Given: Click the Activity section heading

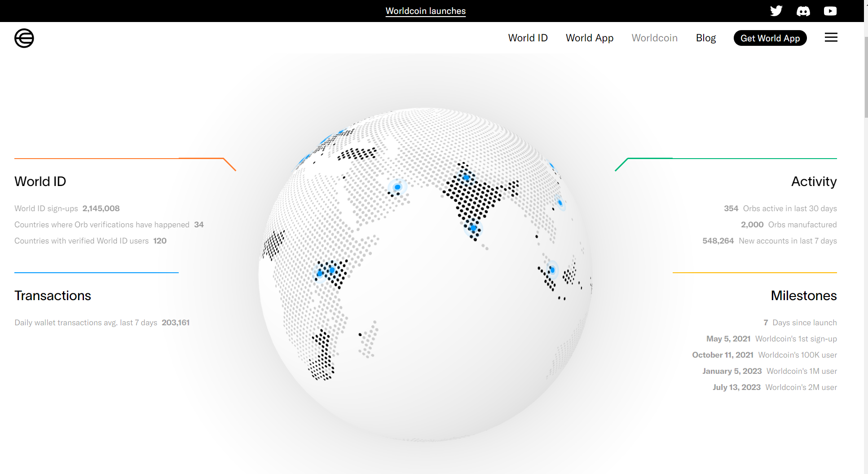Looking at the screenshot, I should 814,182.
